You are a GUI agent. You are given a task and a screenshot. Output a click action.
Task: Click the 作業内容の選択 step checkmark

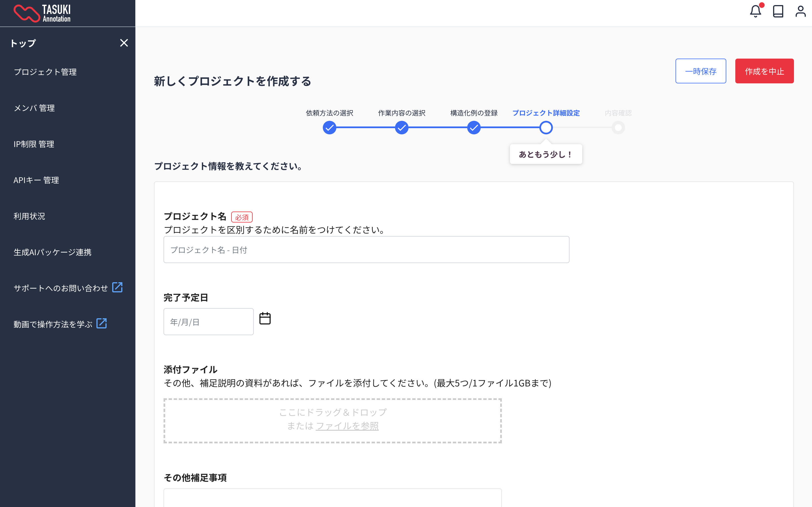[402, 128]
